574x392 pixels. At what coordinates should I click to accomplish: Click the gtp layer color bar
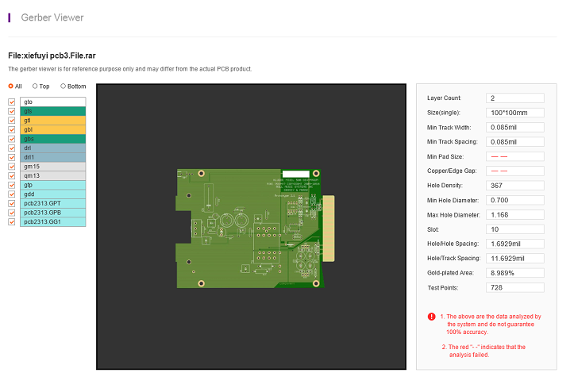52,185
